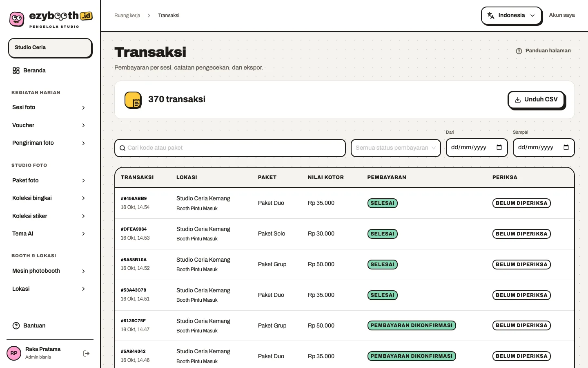Screen dimensions: 588x368
Task: Open the Indonesia language dropdown
Action: pyautogui.click(x=512, y=16)
